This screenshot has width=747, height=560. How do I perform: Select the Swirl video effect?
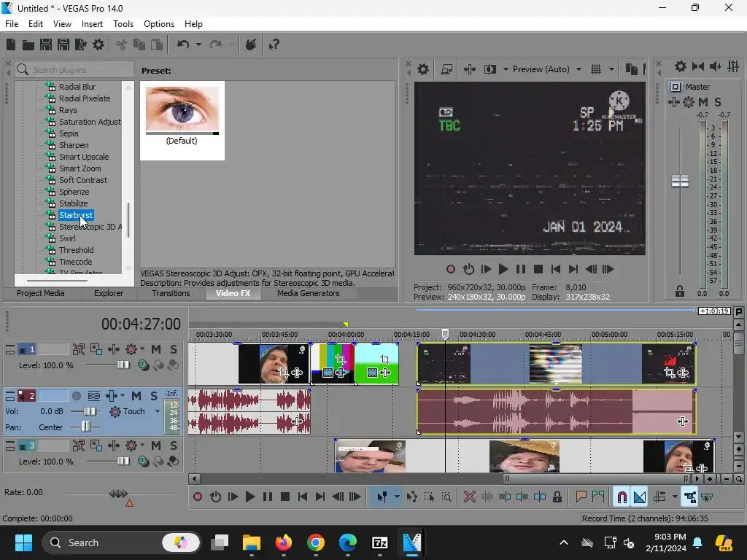(67, 238)
